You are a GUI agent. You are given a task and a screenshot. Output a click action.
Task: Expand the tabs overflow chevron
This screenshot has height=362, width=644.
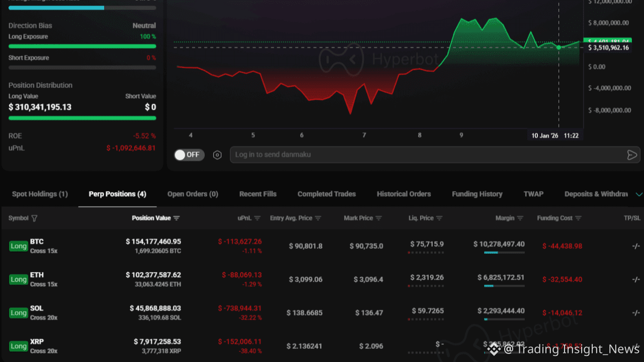[x=639, y=194]
